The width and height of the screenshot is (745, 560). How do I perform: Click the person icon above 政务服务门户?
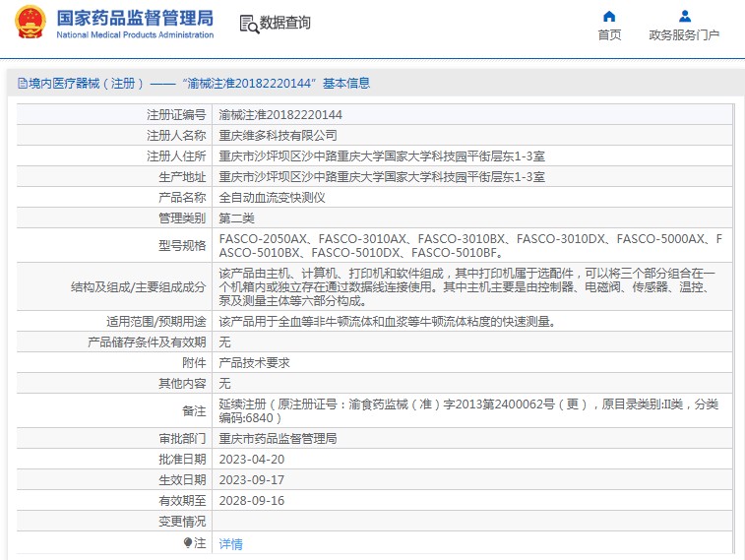click(684, 16)
